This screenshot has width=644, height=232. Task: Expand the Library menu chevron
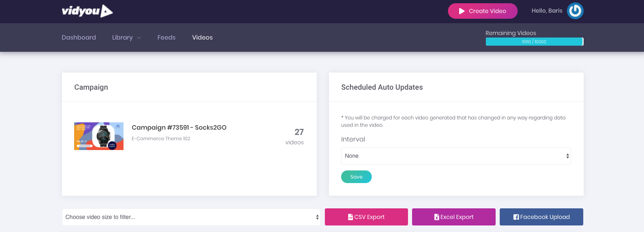point(139,38)
